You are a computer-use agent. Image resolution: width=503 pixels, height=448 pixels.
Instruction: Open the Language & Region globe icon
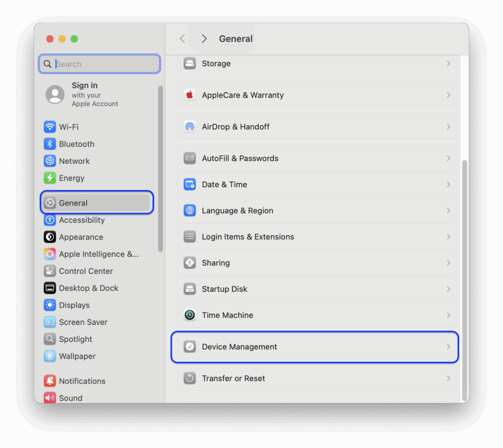pyautogui.click(x=190, y=211)
